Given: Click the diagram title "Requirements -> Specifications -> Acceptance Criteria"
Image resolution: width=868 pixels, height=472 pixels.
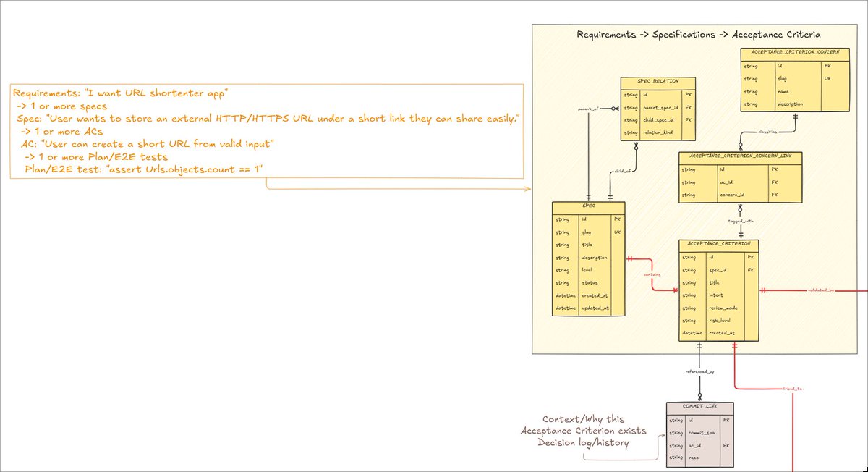Looking at the screenshot, I should [x=698, y=35].
